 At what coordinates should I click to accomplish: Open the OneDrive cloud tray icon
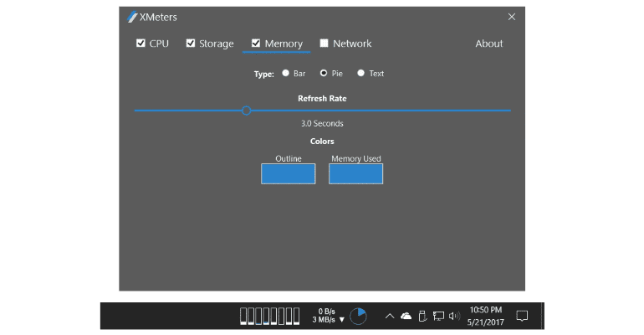pyautogui.click(x=406, y=316)
